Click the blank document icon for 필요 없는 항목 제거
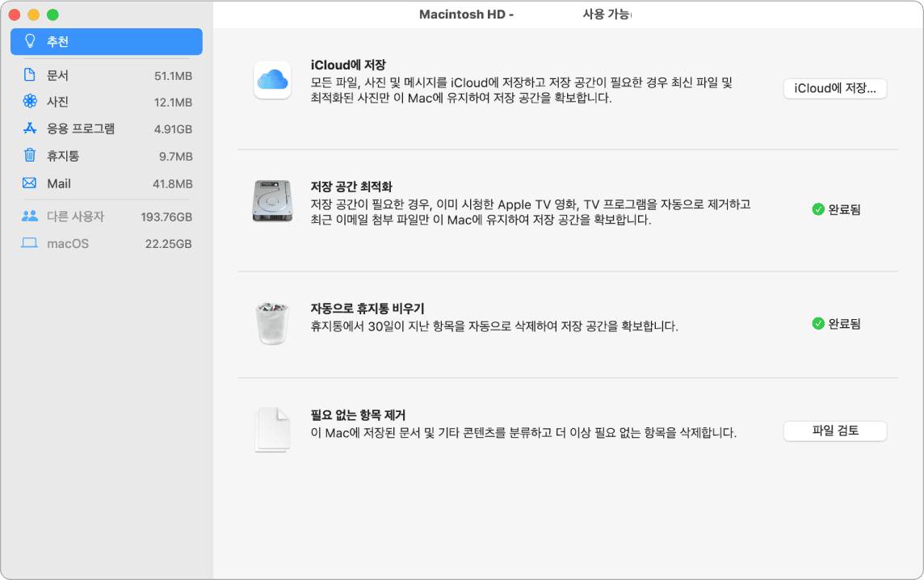 pos(272,431)
